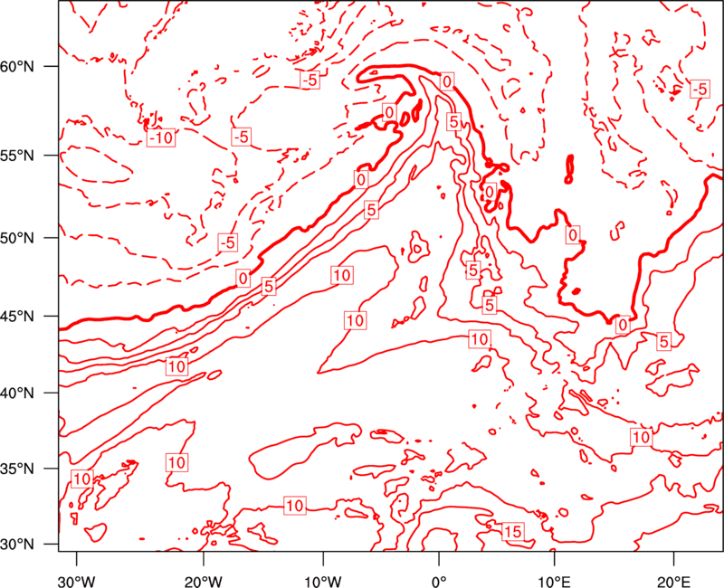Screen dimensions: 724x588
Task: Pick the 35°N latitude axis label
Action: click(17, 469)
